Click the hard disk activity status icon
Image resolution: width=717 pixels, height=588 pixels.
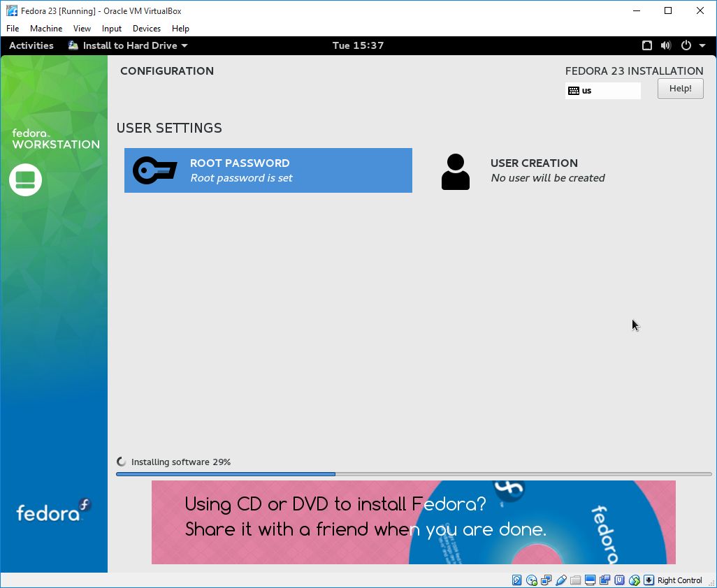(x=516, y=580)
